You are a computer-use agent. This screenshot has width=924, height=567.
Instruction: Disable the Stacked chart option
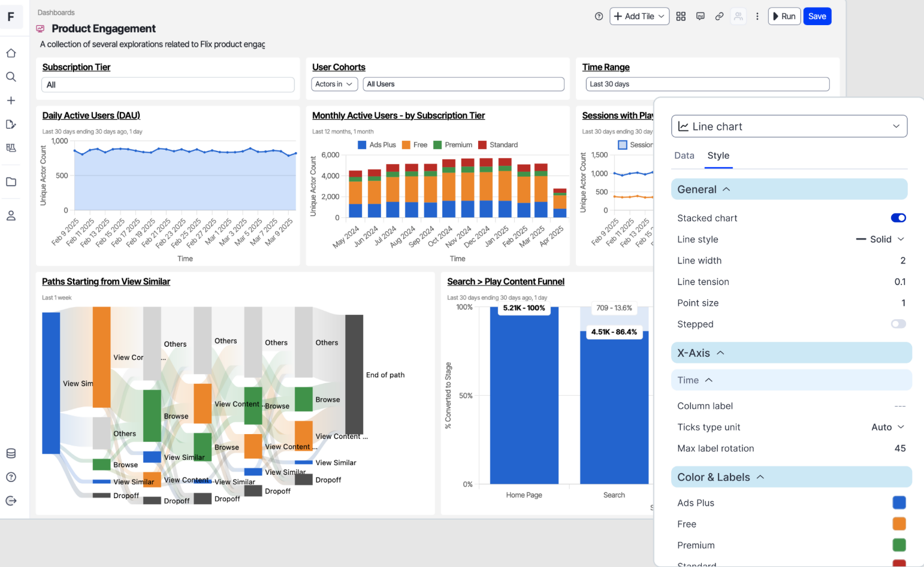click(898, 218)
